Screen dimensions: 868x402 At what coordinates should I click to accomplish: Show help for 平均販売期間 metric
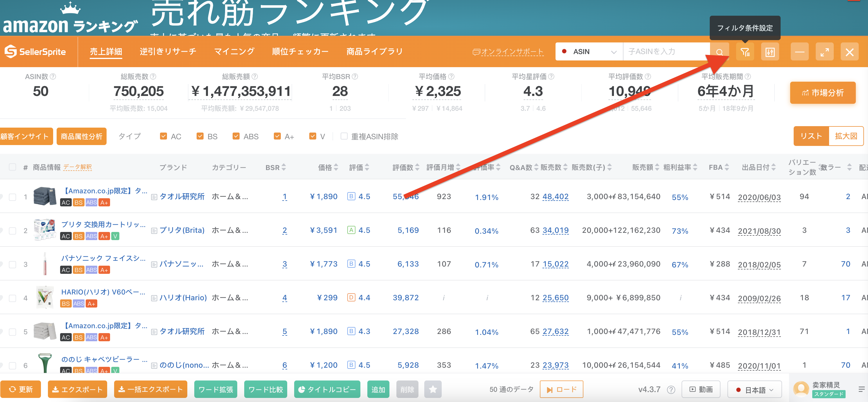click(x=748, y=76)
